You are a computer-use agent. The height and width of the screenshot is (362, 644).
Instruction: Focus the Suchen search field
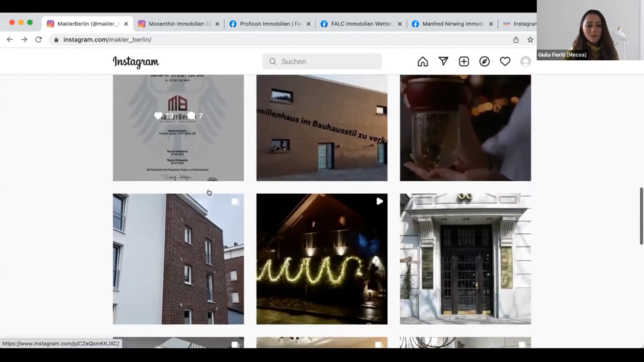point(322,62)
